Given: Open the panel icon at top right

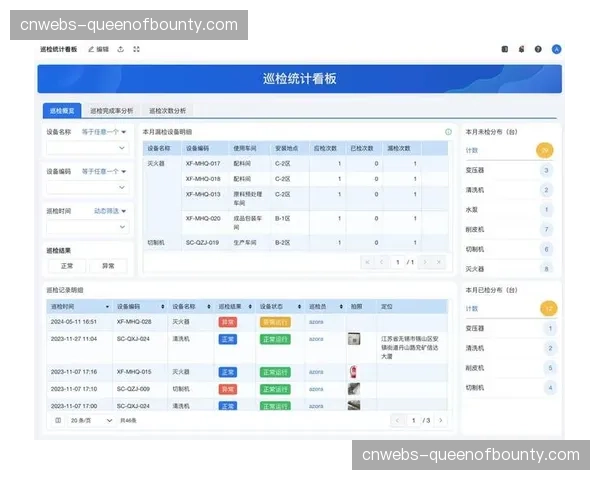Looking at the screenshot, I should (505, 49).
